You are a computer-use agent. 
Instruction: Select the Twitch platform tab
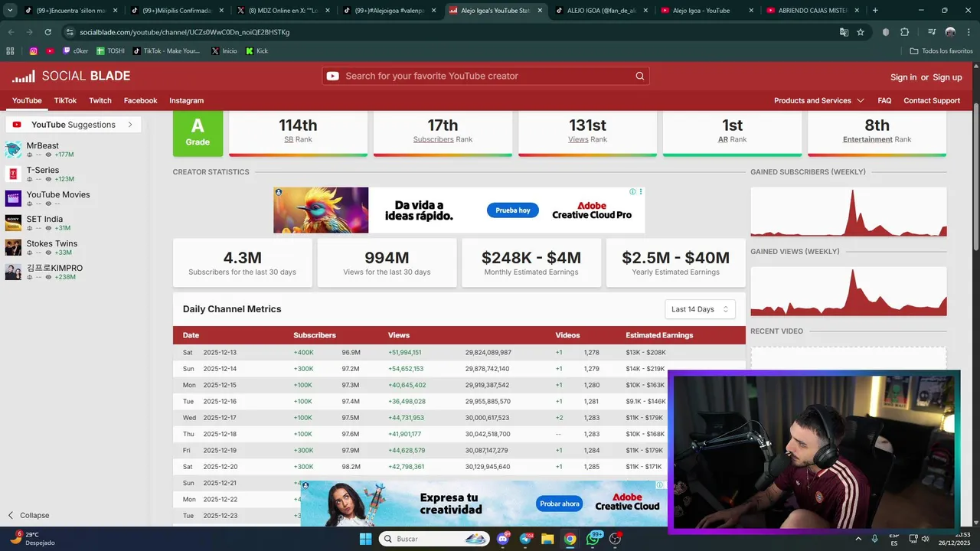100,100
